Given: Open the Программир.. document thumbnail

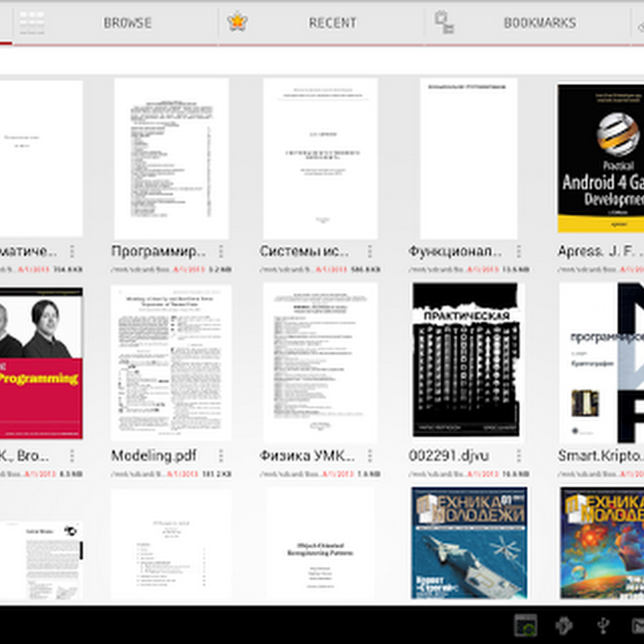Looking at the screenshot, I should click(x=171, y=159).
